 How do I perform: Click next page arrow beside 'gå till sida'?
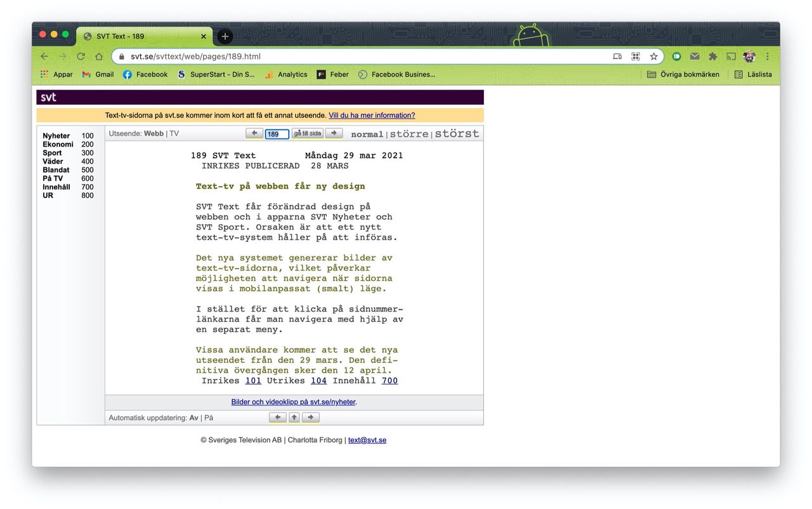click(x=334, y=133)
